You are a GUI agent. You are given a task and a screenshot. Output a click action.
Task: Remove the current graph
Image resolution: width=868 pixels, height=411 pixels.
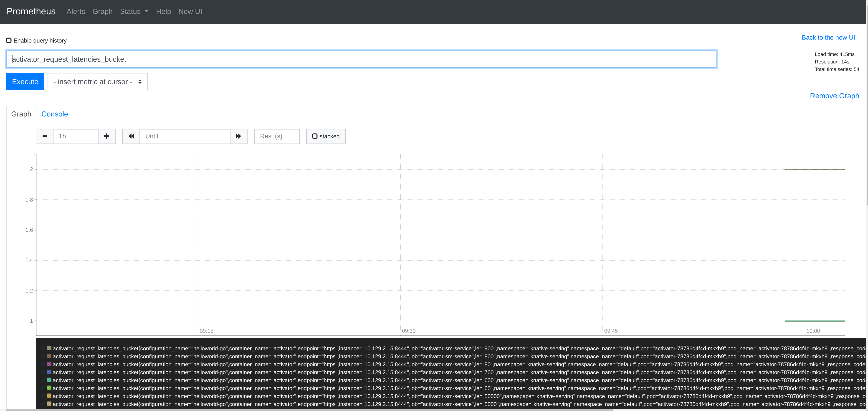834,96
